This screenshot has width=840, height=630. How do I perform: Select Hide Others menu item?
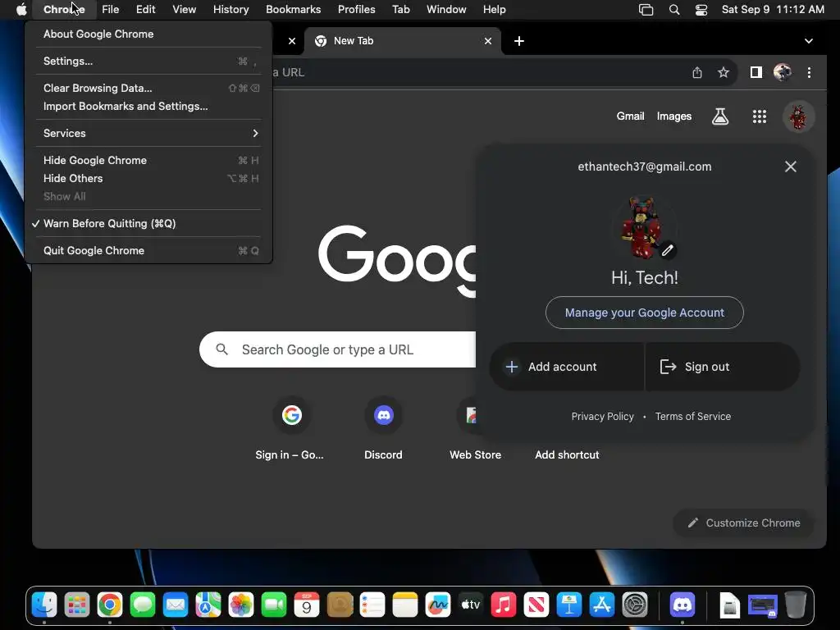click(148, 178)
